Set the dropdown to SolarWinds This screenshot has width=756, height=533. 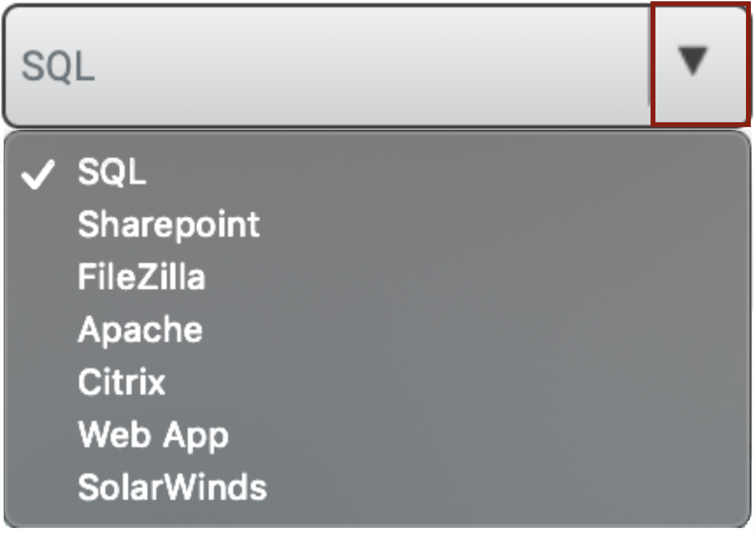click(x=172, y=487)
